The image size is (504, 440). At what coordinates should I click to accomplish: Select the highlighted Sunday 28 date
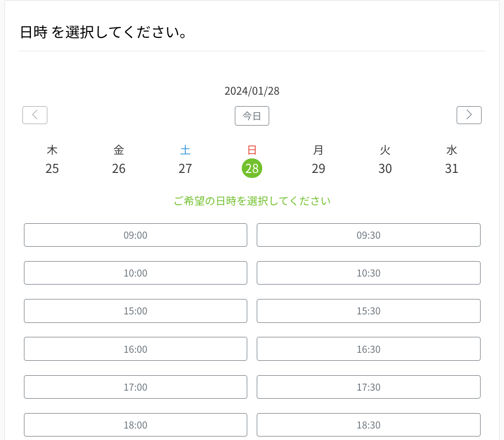(x=252, y=168)
